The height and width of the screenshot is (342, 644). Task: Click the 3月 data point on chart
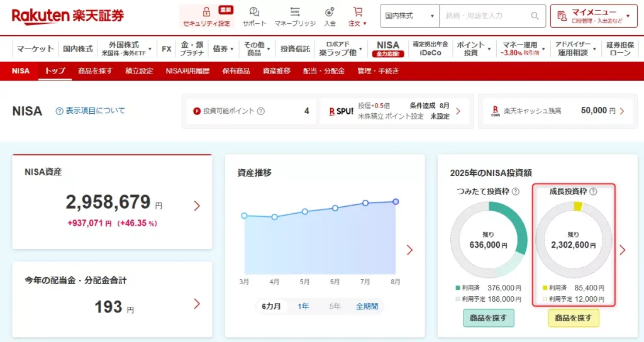click(245, 216)
